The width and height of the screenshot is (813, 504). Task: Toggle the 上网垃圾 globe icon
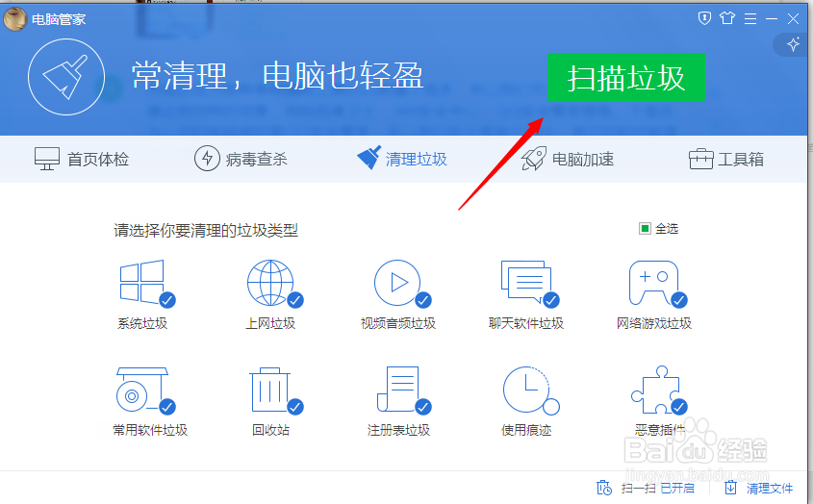point(275,283)
